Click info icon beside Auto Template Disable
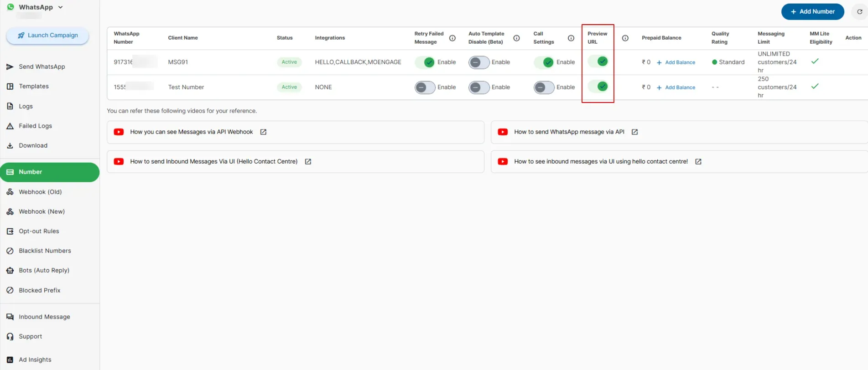 pos(517,38)
